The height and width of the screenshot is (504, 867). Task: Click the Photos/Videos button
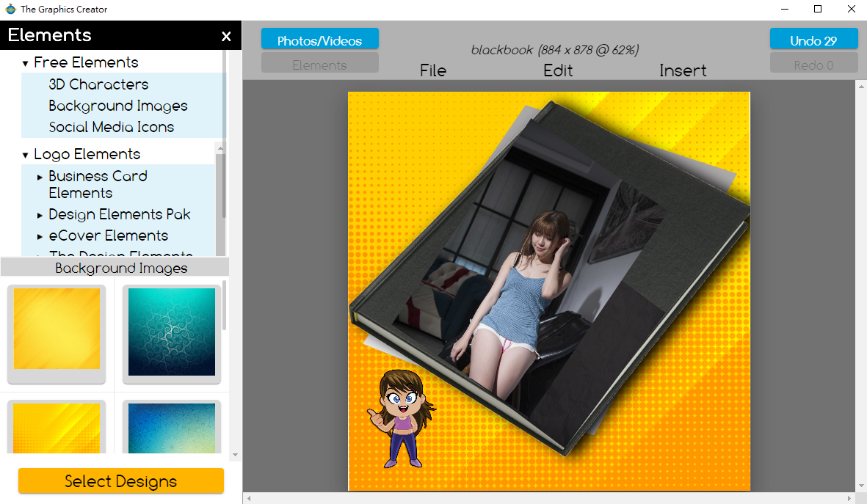tap(319, 40)
